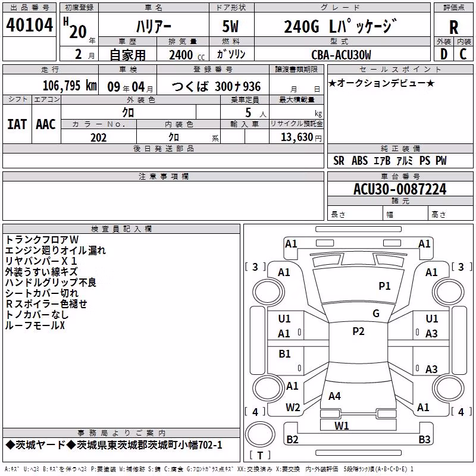The width and height of the screenshot is (476, 476).
Task: Click registration number つくば 300ナ936
Action: [216, 86]
